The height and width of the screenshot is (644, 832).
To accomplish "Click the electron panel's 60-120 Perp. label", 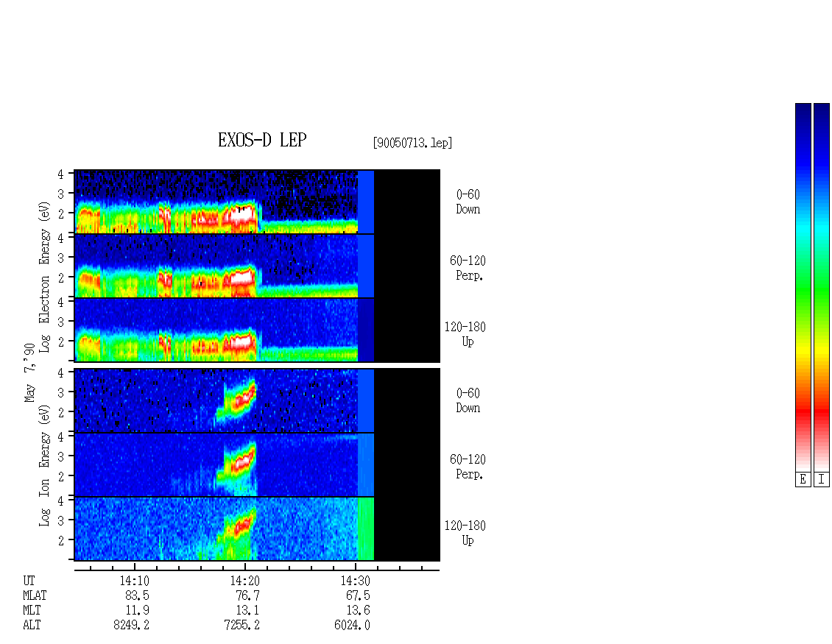I will click(468, 268).
